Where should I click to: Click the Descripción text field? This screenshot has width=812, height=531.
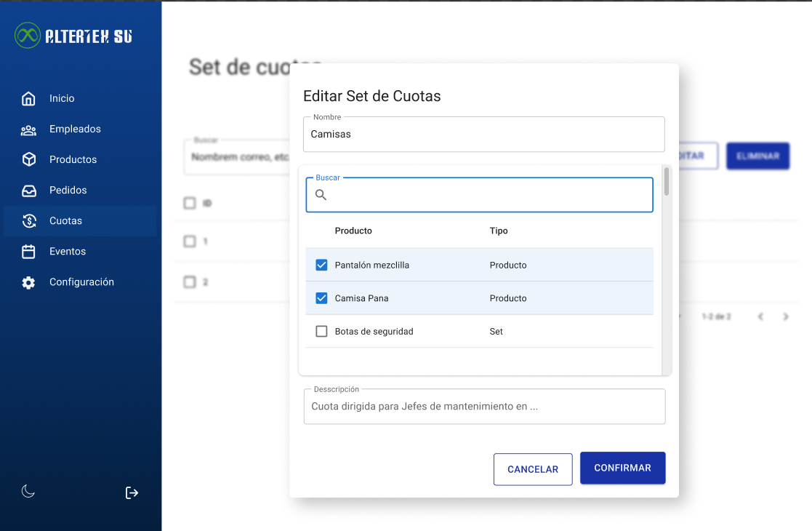(x=484, y=406)
